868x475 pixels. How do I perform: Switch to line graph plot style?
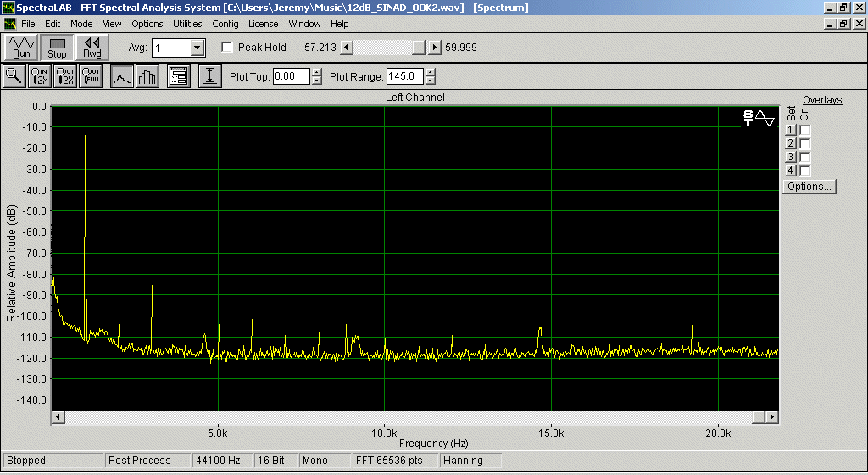point(122,76)
